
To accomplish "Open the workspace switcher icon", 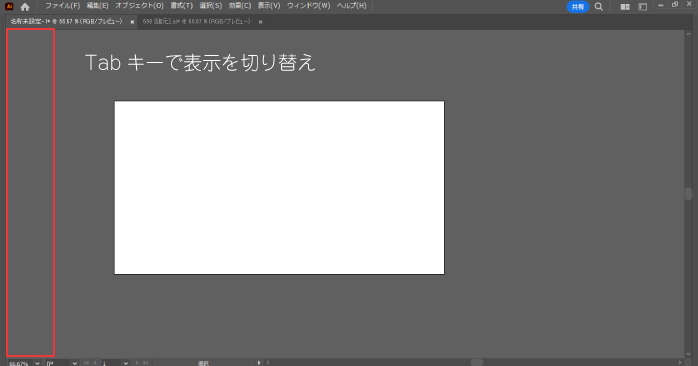I will click(x=642, y=7).
